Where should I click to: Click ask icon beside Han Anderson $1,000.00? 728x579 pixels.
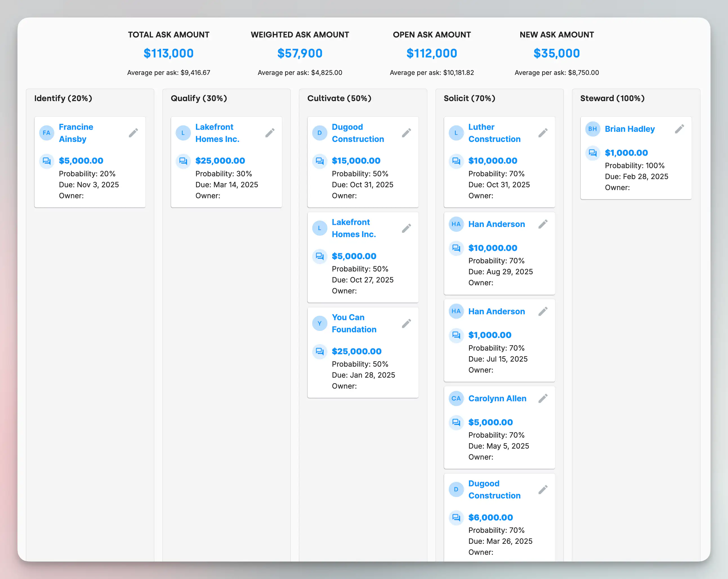point(456,335)
